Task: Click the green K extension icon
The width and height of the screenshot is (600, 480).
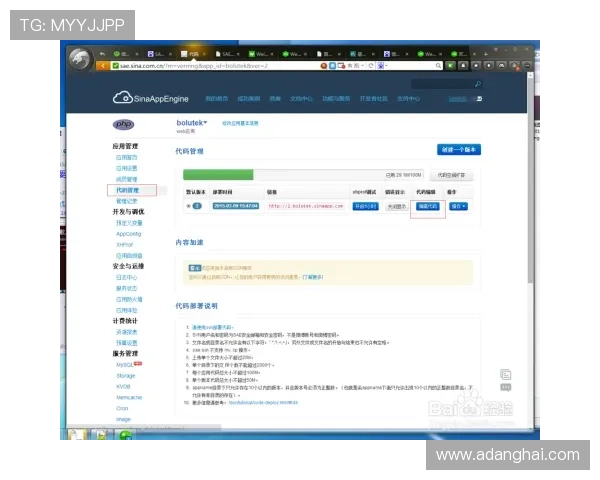Action: click(x=450, y=66)
